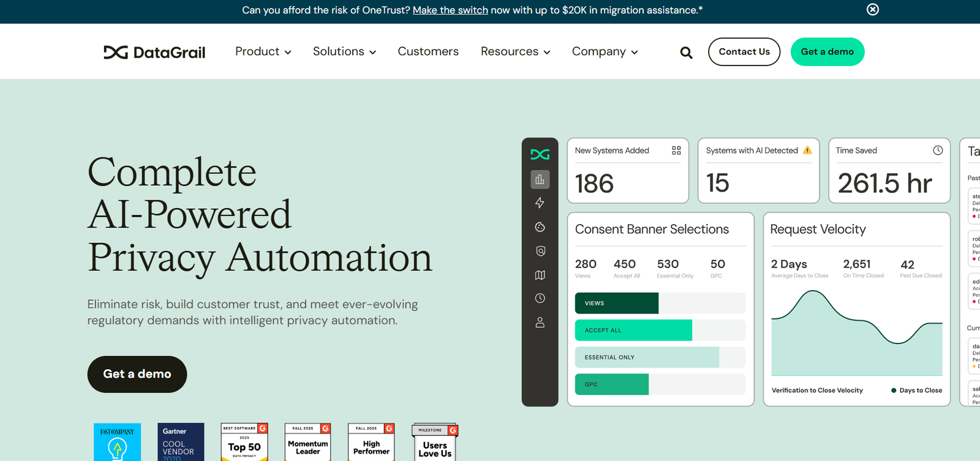Open the Company navigation menu
This screenshot has height=461, width=980.
pos(605,51)
